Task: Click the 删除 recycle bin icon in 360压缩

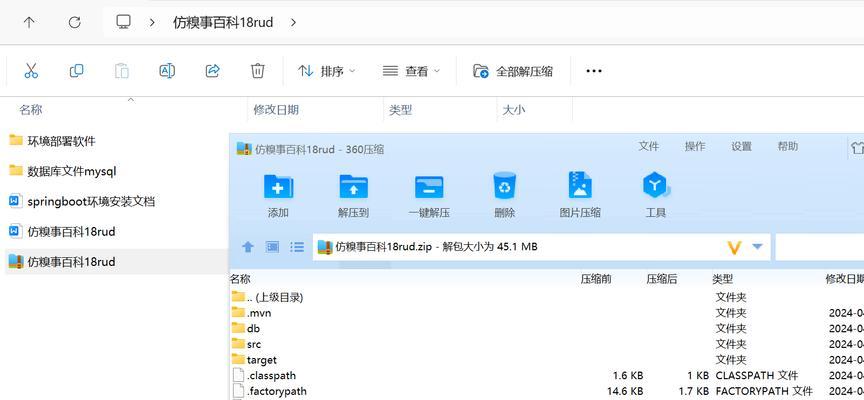Action: coord(505,185)
